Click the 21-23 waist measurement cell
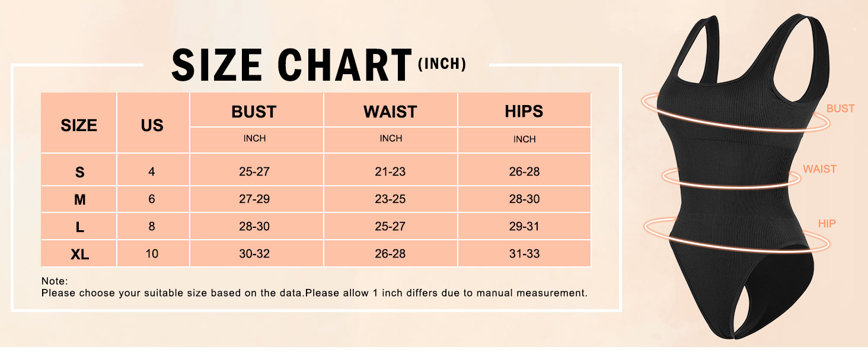Image resolution: width=868 pixels, height=356 pixels. 390,172
